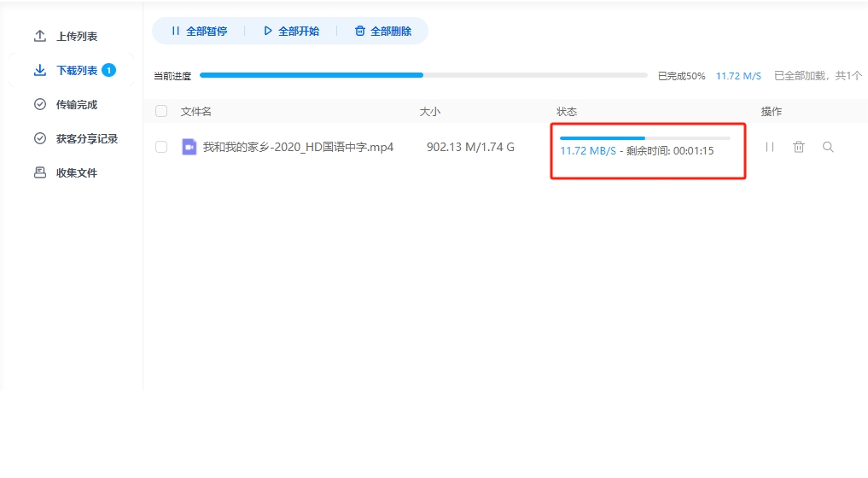Click the 操作 column header
This screenshot has width=868, height=478.
pyautogui.click(x=771, y=111)
